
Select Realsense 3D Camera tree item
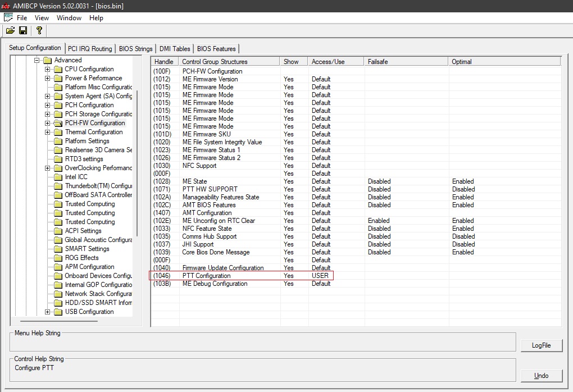[98, 150]
